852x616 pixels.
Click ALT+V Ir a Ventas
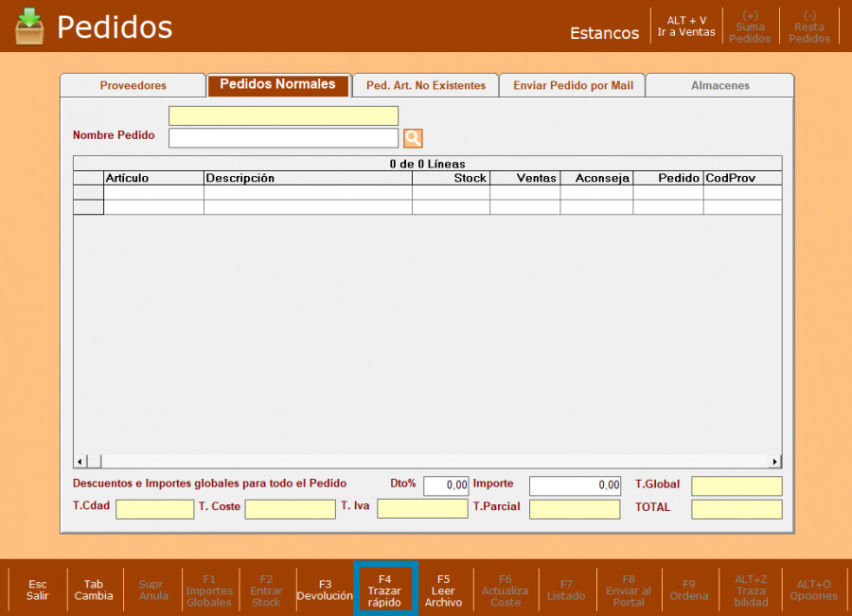coord(686,26)
